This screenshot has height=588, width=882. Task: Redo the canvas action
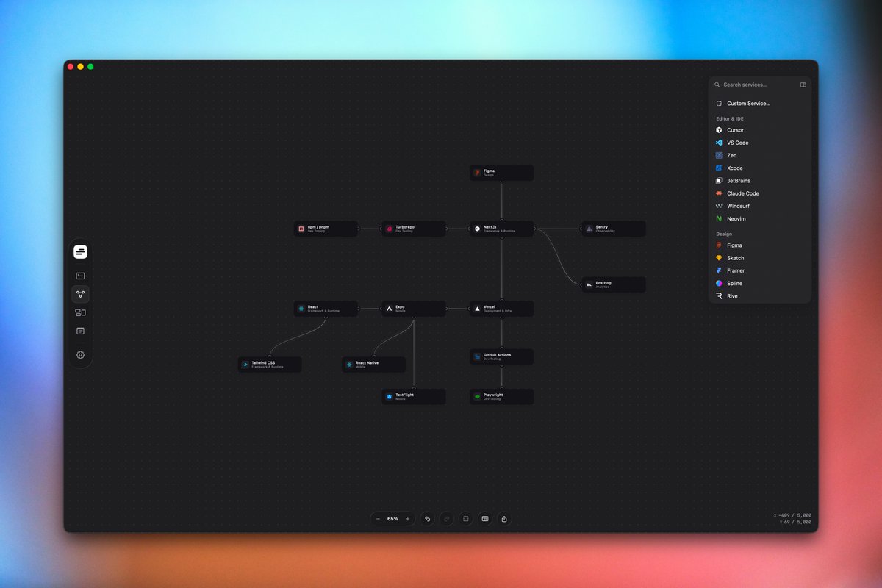click(447, 519)
